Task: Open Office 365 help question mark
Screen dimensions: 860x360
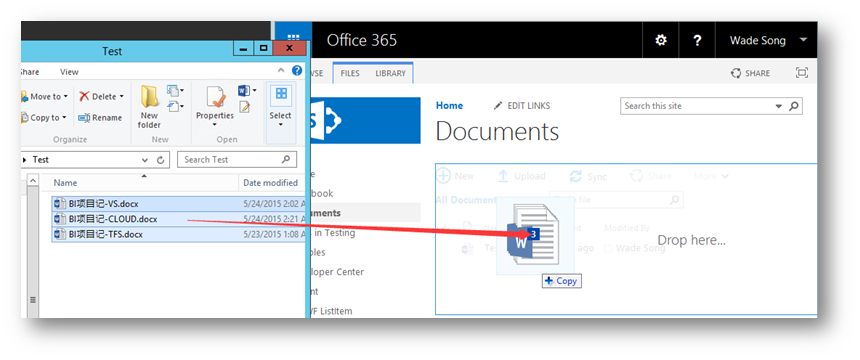Action: (x=697, y=41)
